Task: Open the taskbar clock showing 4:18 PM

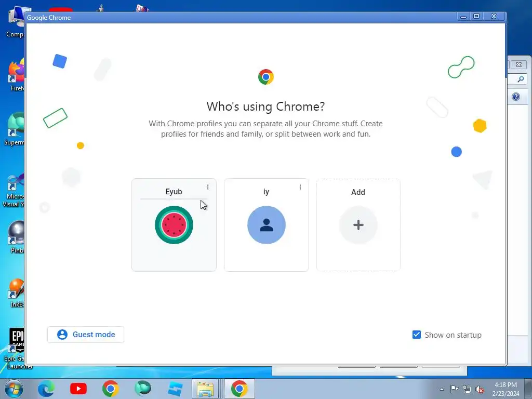Action: [506, 389]
